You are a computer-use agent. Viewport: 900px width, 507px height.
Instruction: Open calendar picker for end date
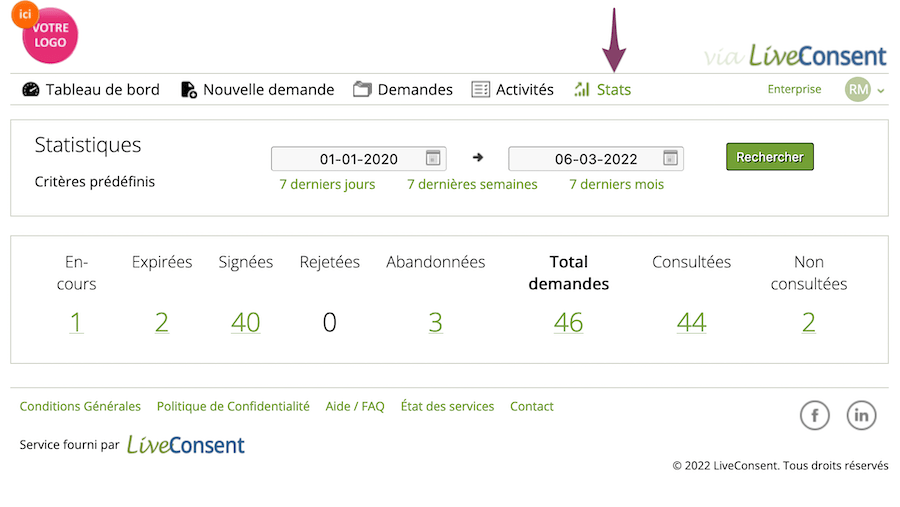[670, 158]
